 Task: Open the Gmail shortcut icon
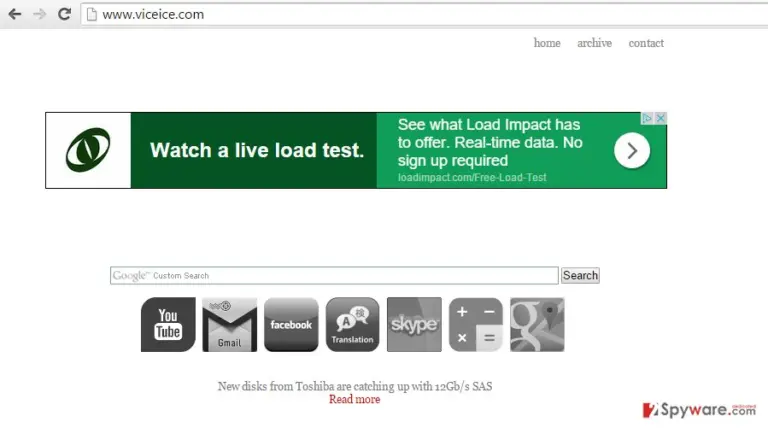(x=229, y=324)
